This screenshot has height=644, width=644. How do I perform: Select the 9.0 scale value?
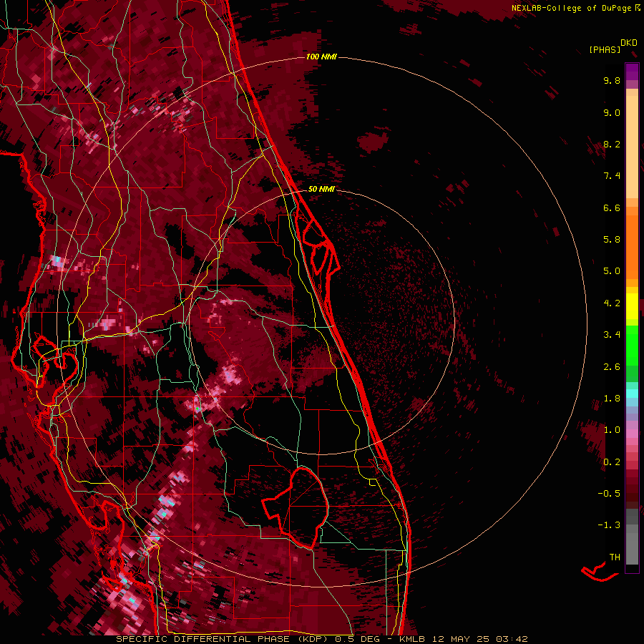click(x=612, y=112)
